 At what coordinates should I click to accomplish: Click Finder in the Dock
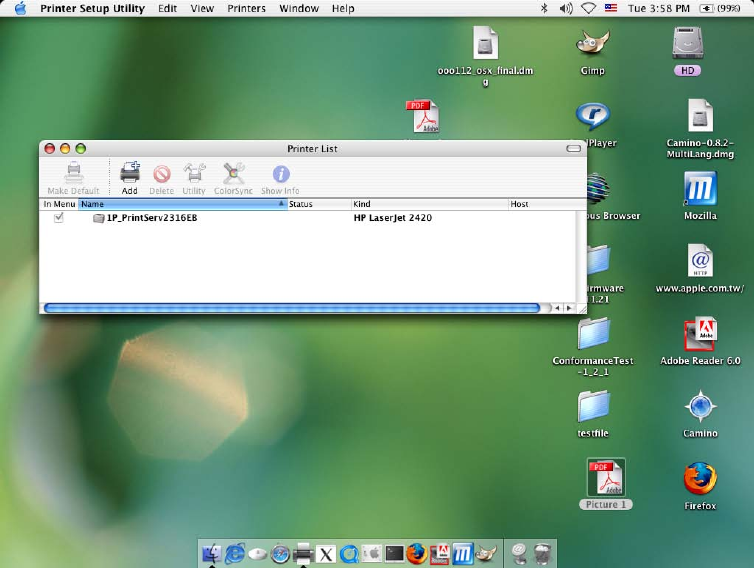point(212,554)
